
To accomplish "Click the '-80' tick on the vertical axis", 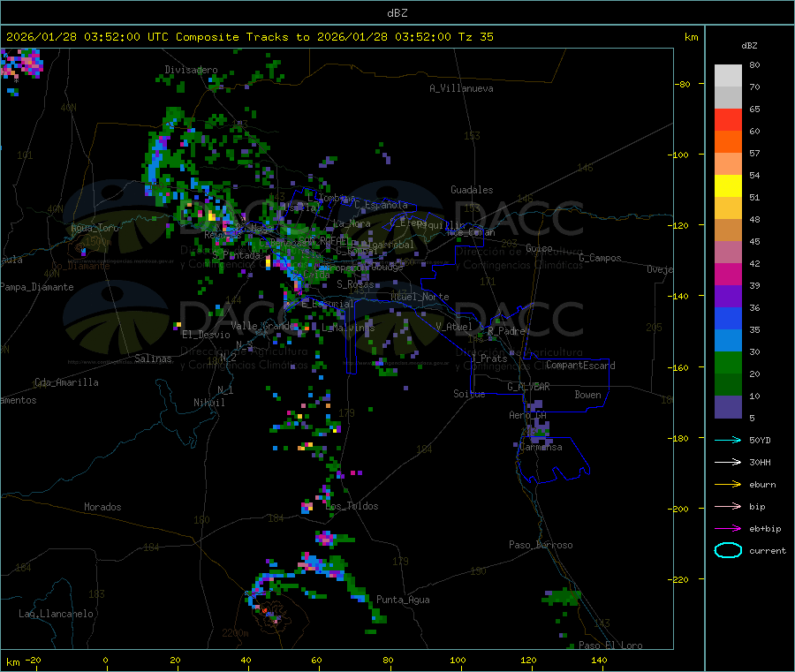I will 682,84.
